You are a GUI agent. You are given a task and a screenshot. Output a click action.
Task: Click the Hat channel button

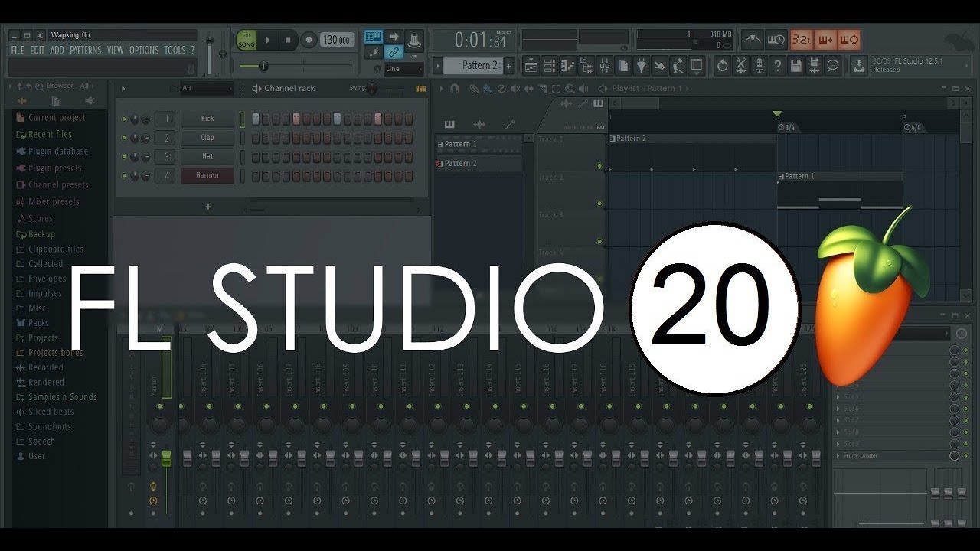click(x=207, y=156)
